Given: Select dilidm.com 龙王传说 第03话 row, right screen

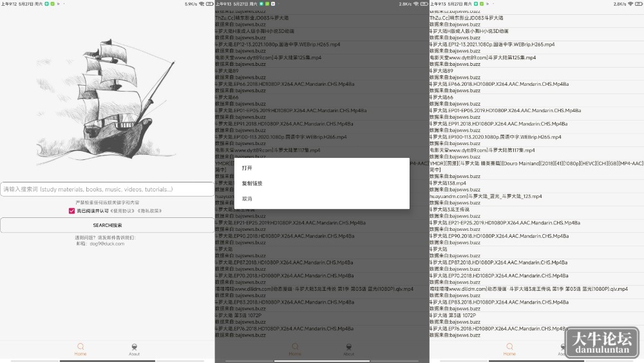Looking at the screenshot, I should point(536,292).
